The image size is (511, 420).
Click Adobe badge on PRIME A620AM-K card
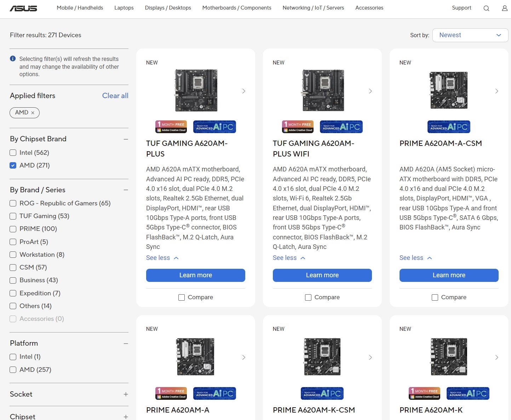coord(425,393)
